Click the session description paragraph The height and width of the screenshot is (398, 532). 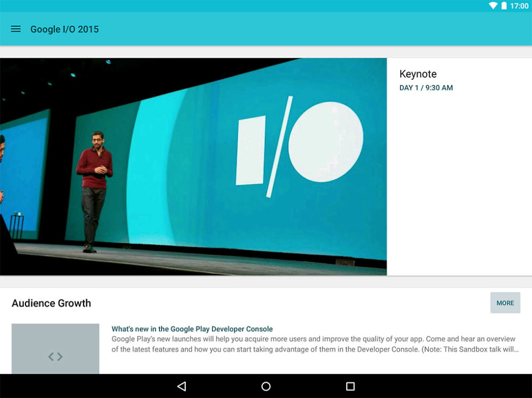pyautogui.click(x=315, y=344)
